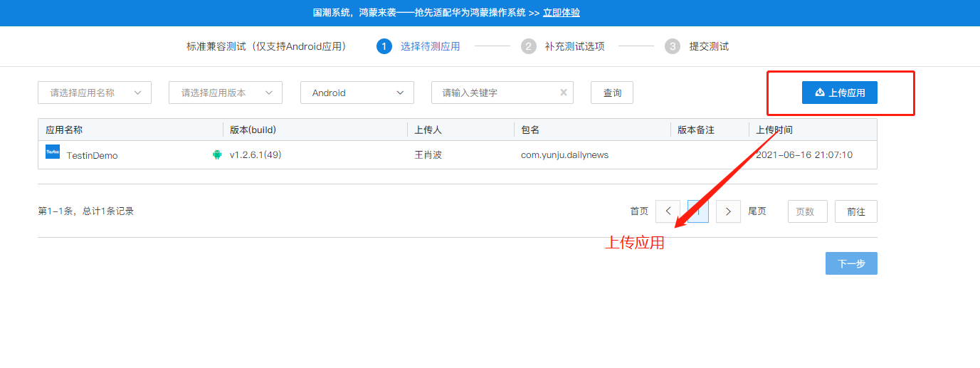The height and width of the screenshot is (368, 980).
Task: Click the 尾页 last page link
Action: (x=757, y=211)
